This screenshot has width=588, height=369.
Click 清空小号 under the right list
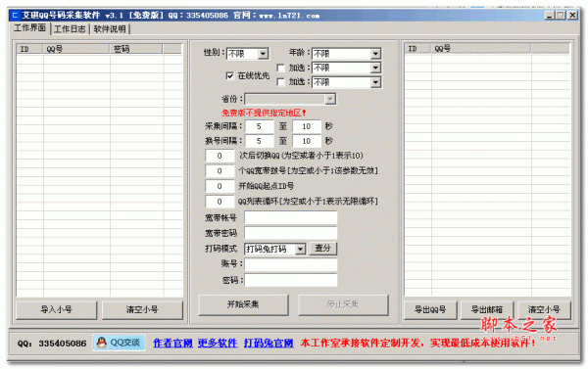pos(544,310)
